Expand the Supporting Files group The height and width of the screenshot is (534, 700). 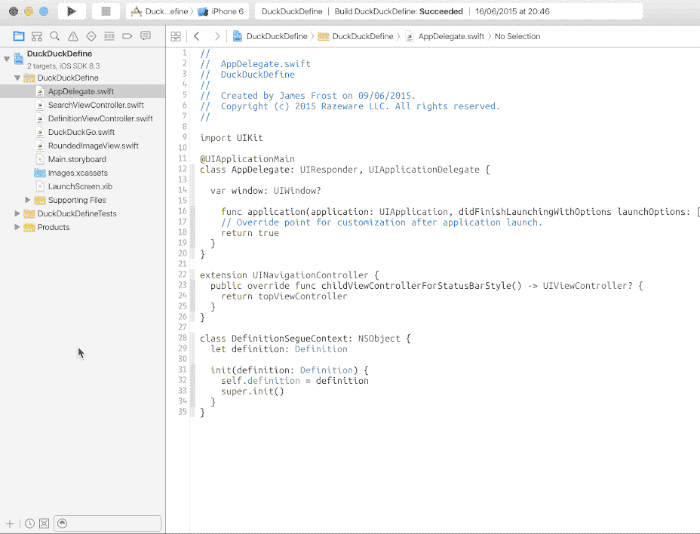point(28,200)
